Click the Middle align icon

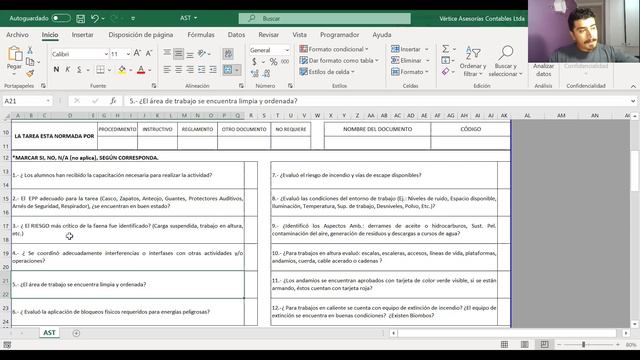pos(178,53)
